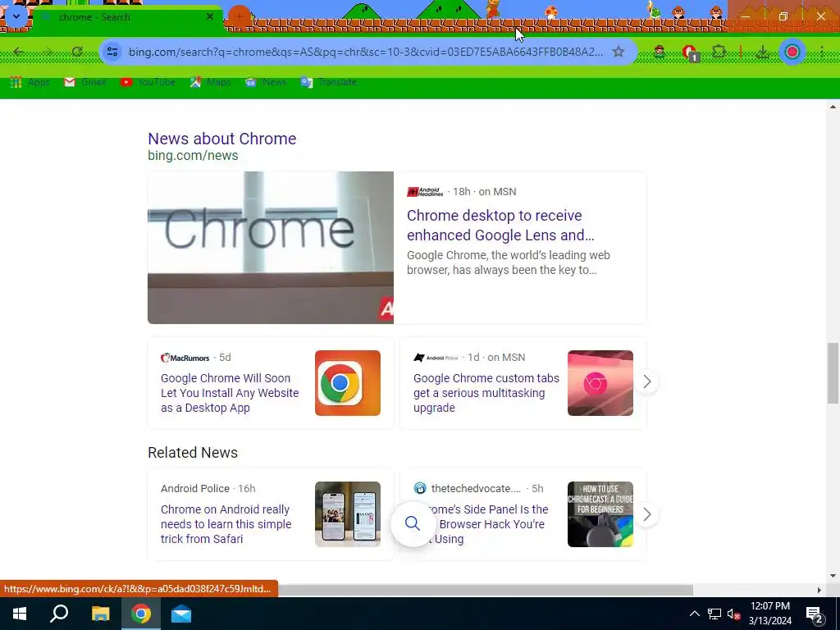This screenshot has width=840, height=630.
Task: Click the vertical scrollbar thumb
Action: (833, 373)
